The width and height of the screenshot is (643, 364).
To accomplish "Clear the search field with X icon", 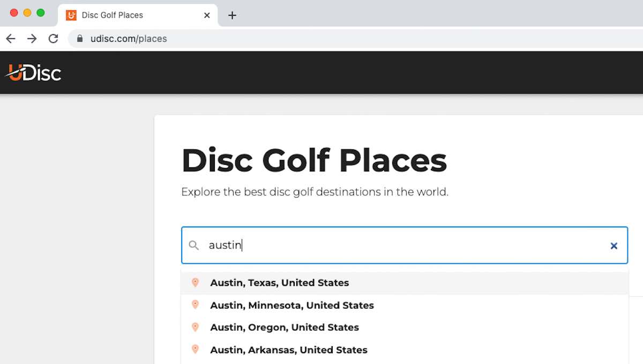I will [614, 246].
